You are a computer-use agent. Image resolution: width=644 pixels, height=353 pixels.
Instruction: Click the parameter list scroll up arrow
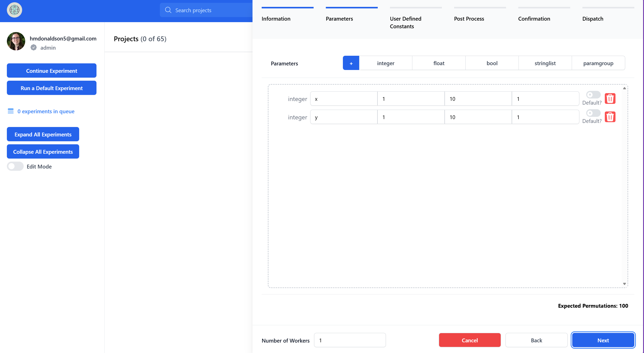pyautogui.click(x=624, y=88)
